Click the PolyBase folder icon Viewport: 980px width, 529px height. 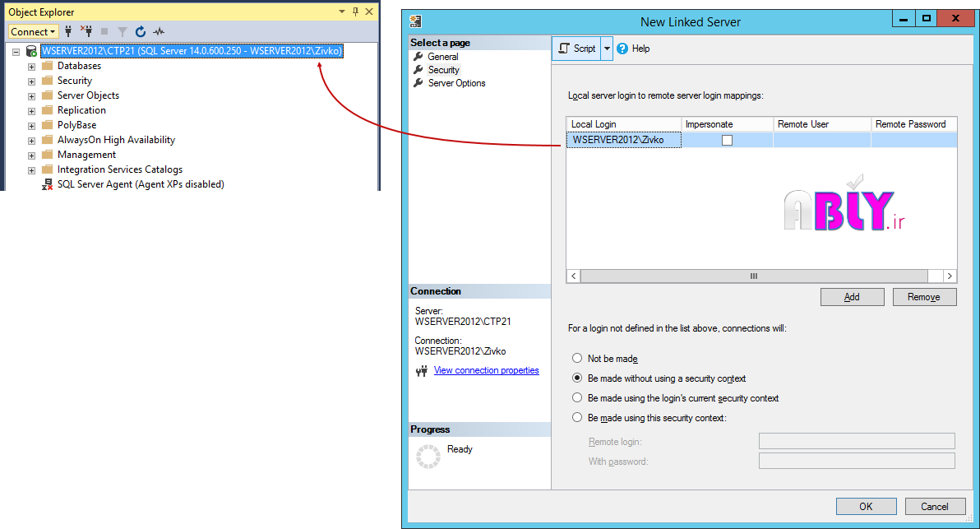point(47,125)
